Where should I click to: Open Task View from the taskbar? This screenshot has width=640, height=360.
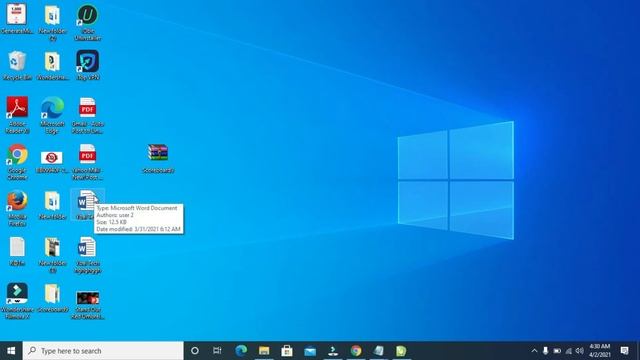[x=217, y=351]
